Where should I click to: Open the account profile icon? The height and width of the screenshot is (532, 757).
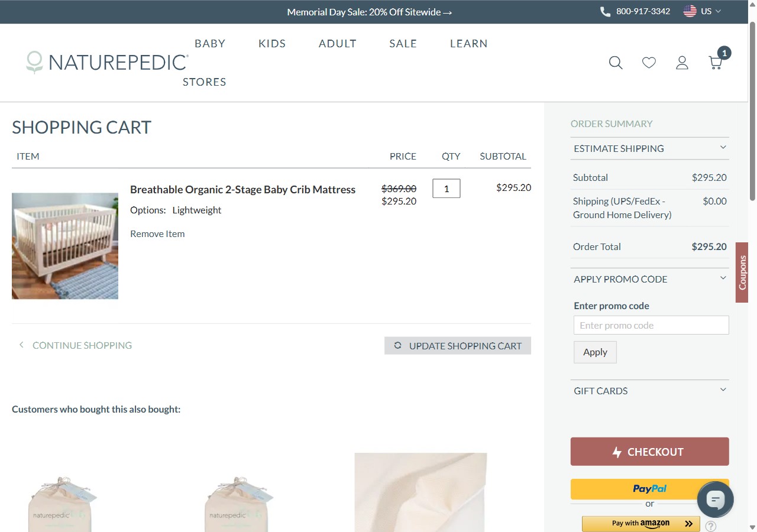[x=682, y=63]
